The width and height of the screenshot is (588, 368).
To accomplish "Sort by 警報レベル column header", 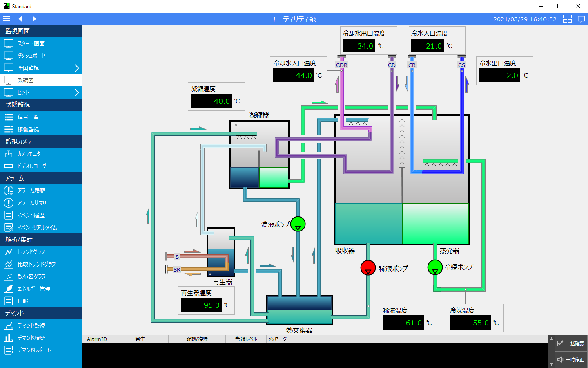I will pos(246,339).
